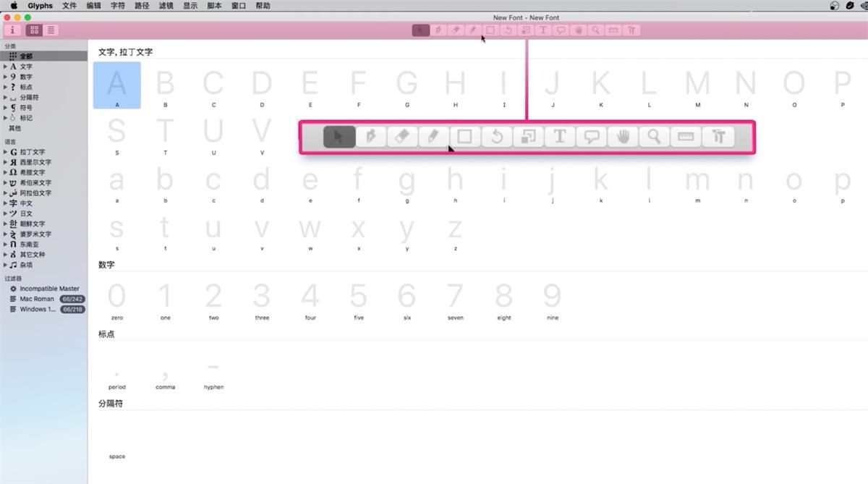
Task: Switch to grid view mode
Action: tap(34, 30)
